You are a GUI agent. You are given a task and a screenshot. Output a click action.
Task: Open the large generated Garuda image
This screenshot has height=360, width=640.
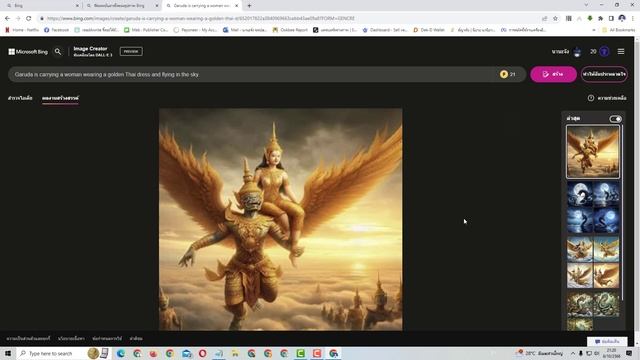click(x=280, y=219)
